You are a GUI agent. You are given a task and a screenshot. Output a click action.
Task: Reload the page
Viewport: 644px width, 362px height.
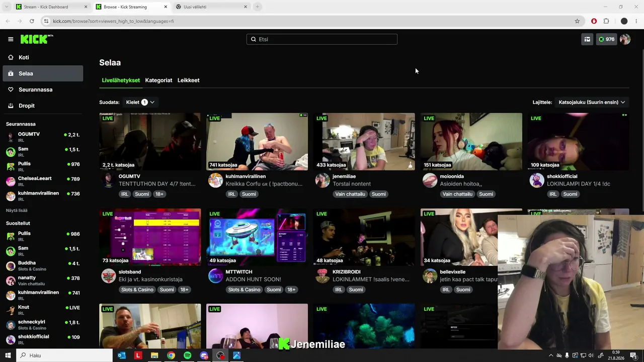point(32,21)
